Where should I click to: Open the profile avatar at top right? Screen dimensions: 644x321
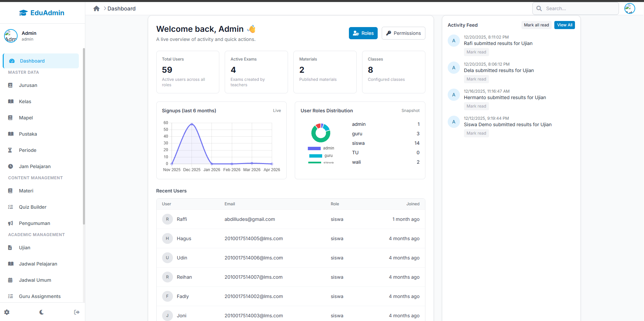pos(629,8)
